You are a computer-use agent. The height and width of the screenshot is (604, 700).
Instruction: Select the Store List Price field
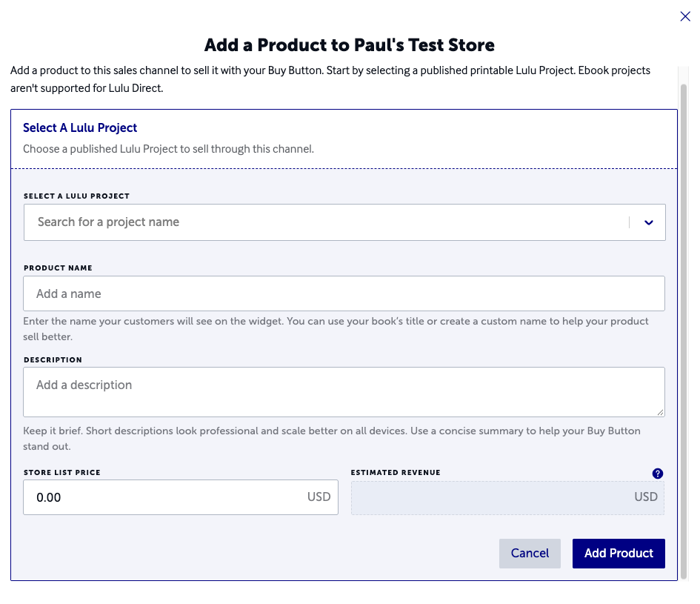(180, 497)
